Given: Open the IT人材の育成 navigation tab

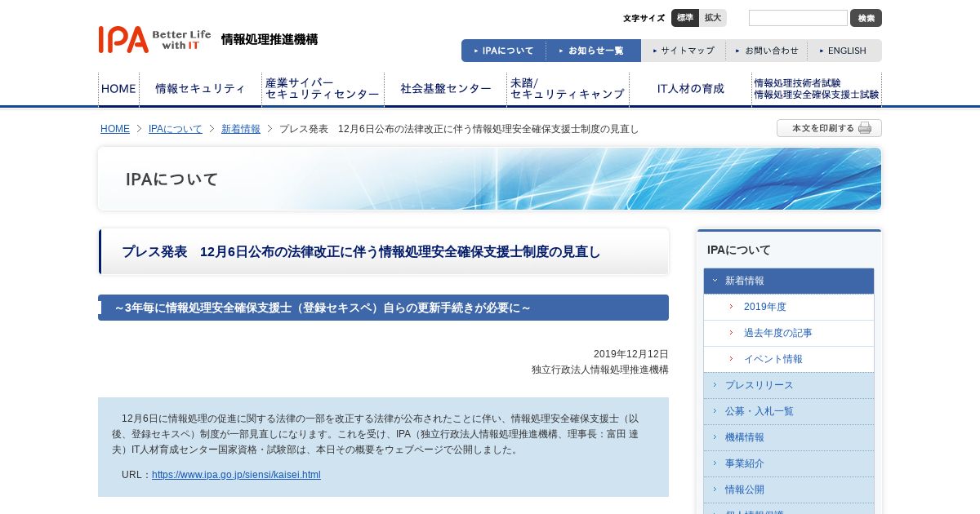Looking at the screenshot, I should pyautogui.click(x=690, y=89).
